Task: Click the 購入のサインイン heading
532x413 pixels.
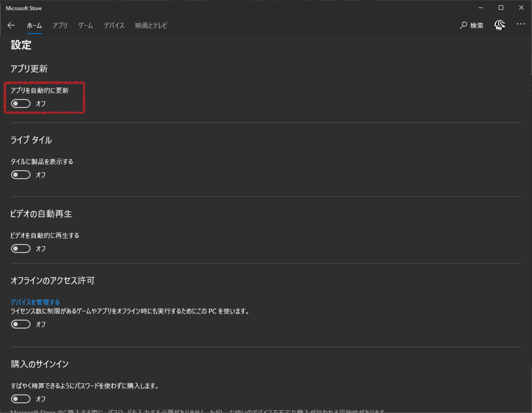Action: [x=39, y=364]
